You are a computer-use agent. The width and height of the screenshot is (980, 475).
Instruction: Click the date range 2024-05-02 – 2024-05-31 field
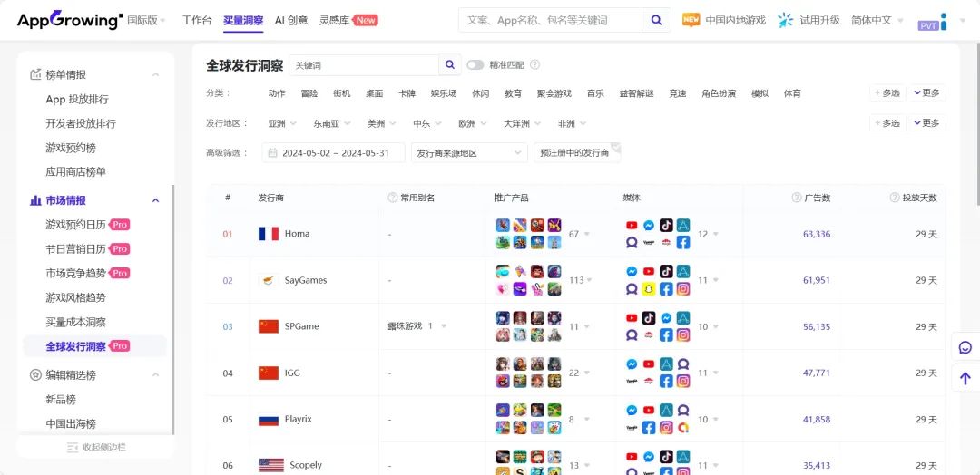(x=333, y=153)
